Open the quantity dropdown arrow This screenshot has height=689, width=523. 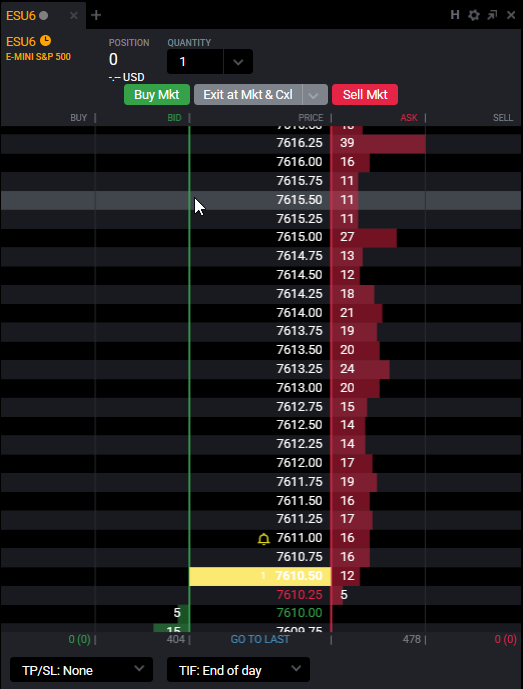click(x=238, y=62)
